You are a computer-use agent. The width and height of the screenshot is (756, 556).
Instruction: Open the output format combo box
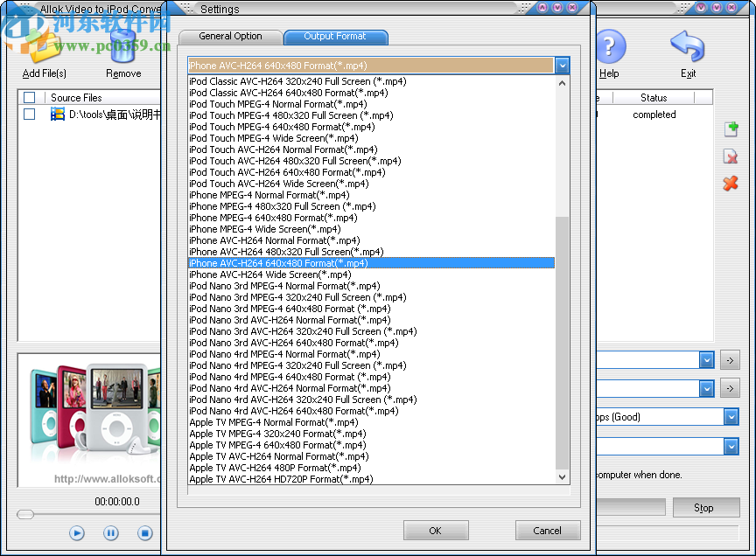point(561,65)
